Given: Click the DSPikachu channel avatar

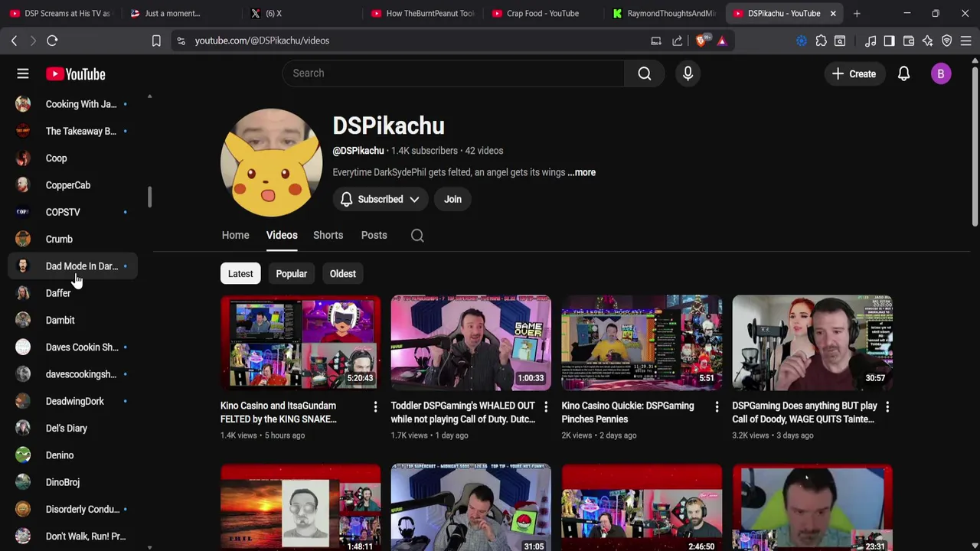Looking at the screenshot, I should click(x=271, y=162).
